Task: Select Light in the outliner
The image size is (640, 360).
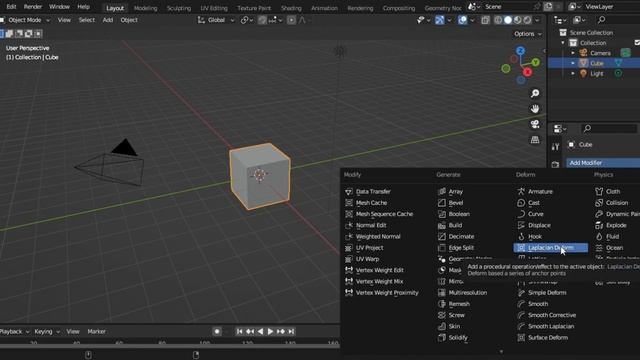Action: pos(596,73)
